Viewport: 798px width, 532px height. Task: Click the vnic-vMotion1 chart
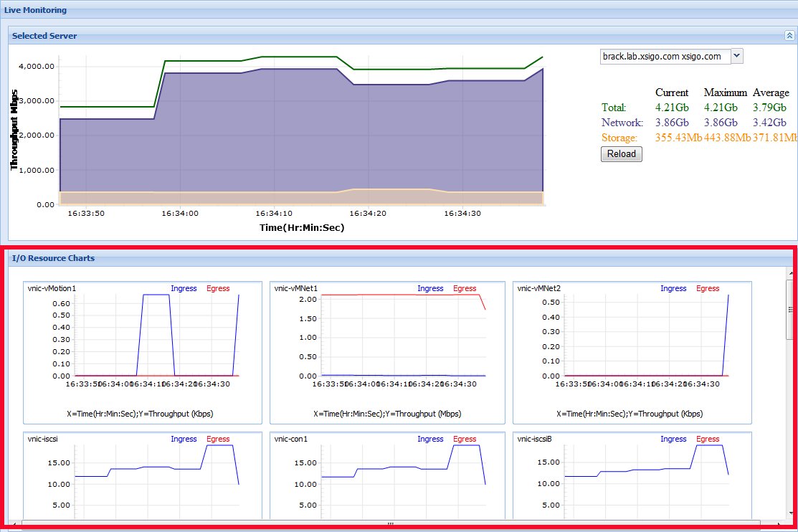pos(143,352)
